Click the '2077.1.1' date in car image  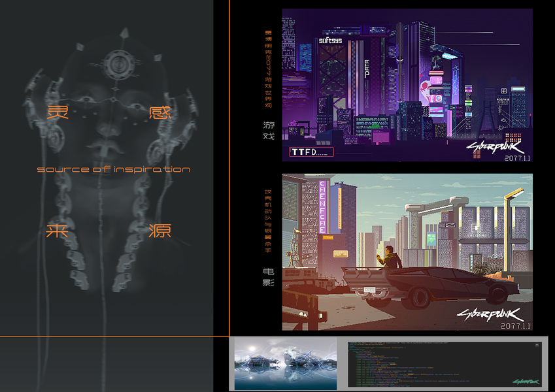[x=515, y=326]
